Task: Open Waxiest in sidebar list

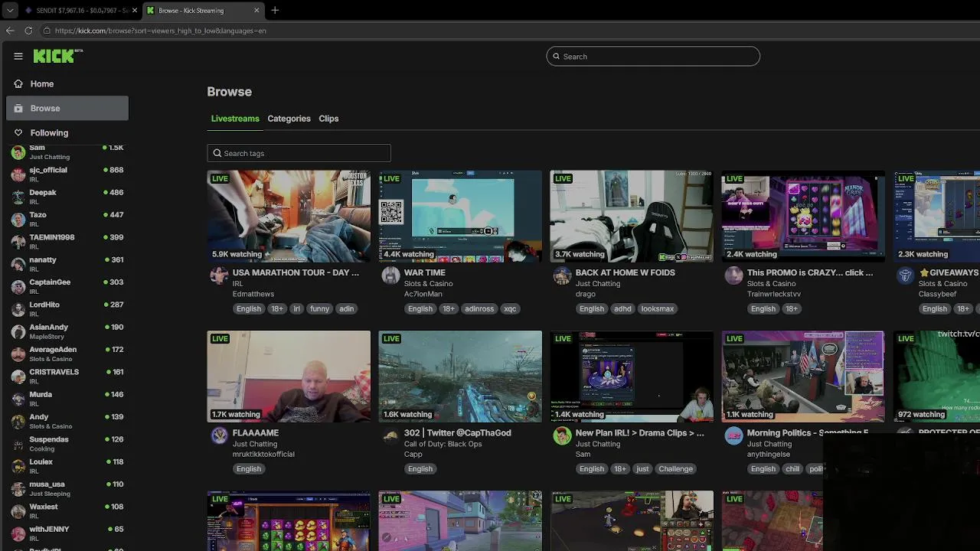Action: pos(67,511)
